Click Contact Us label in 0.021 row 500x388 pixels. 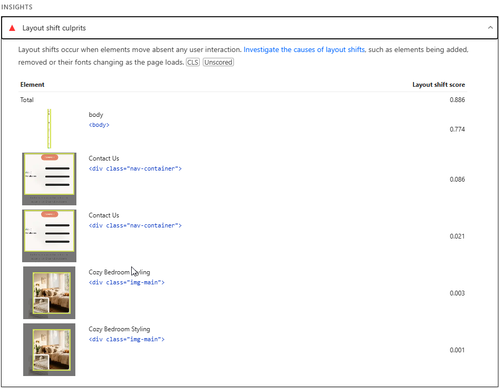104,215
